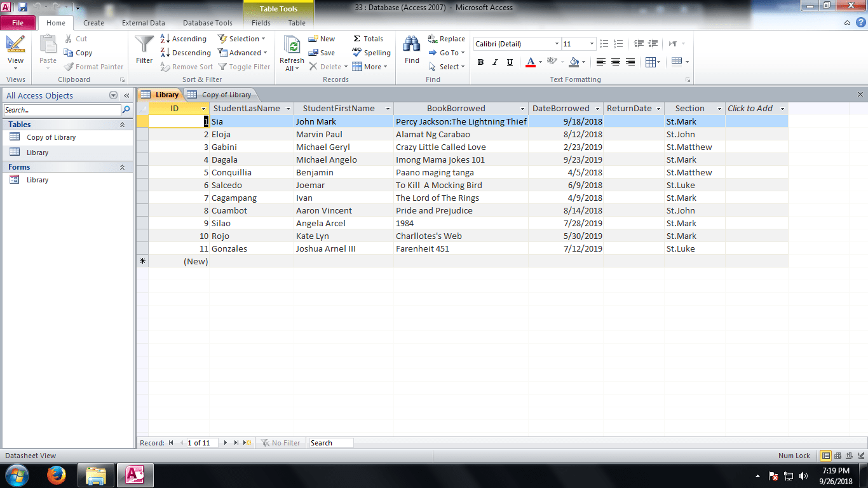
Task: Open the StudentLasName column filter arrow
Action: (x=288, y=109)
